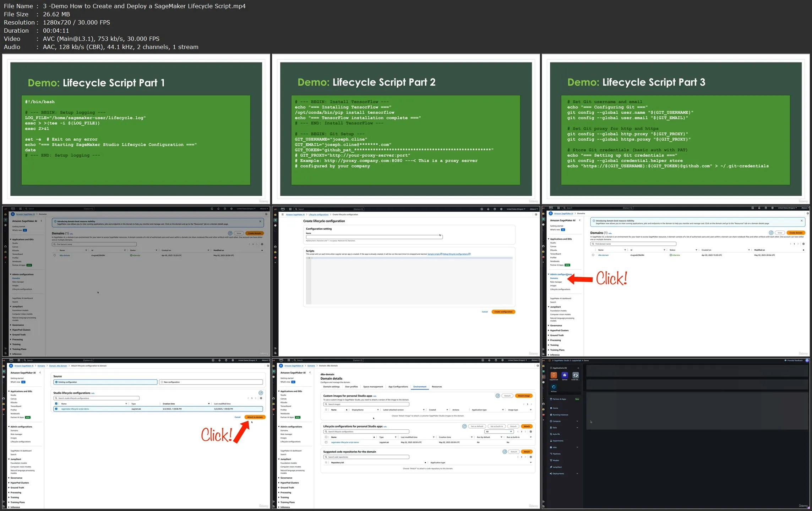Focus Search lifecycle configurations field in Domain details
Viewport: 812px width, 511px height.
click(366, 431)
